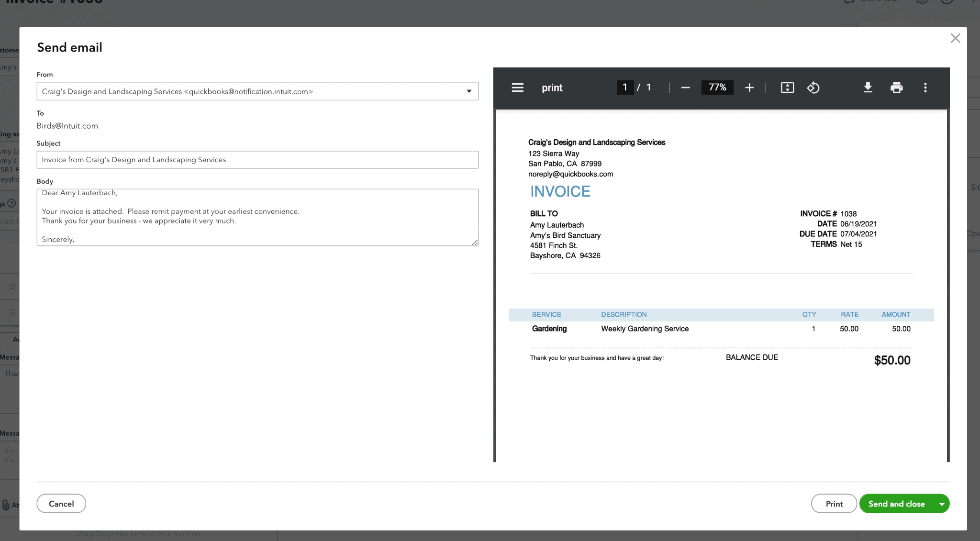Click the fit to page icon

(x=787, y=88)
